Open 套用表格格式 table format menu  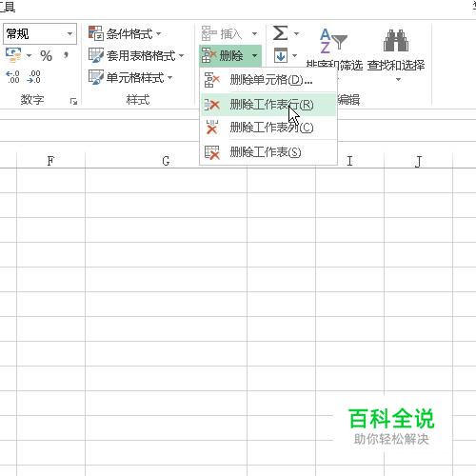coord(136,55)
